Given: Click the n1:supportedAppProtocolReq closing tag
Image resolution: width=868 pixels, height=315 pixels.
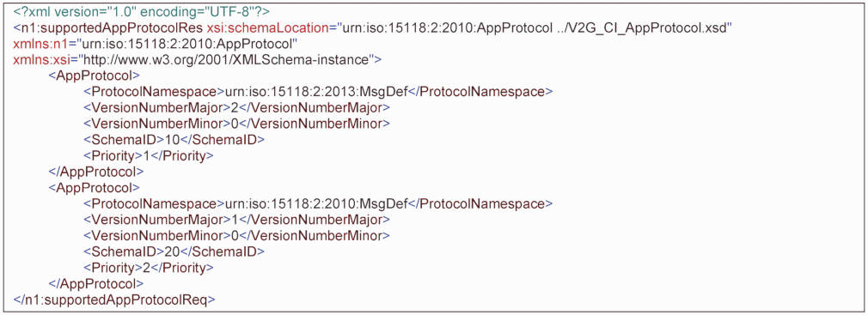Looking at the screenshot, I should 114,300.
